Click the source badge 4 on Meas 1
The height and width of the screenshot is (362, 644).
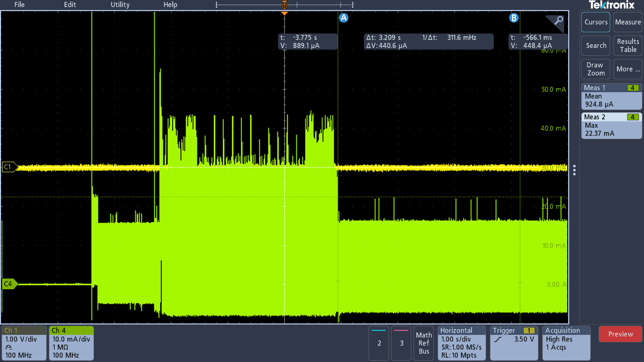(633, 88)
